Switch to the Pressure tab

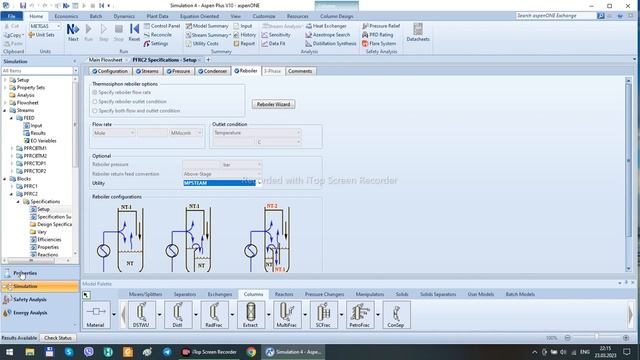(178, 71)
